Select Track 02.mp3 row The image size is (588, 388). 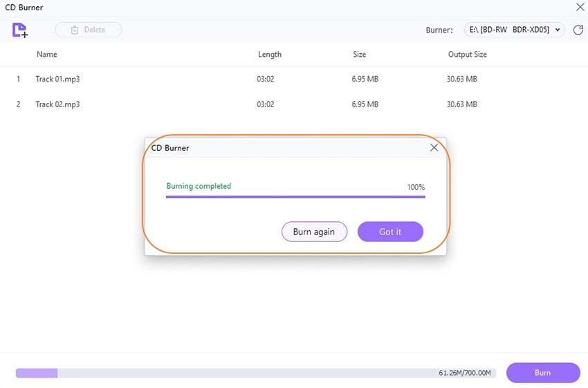[294, 104]
